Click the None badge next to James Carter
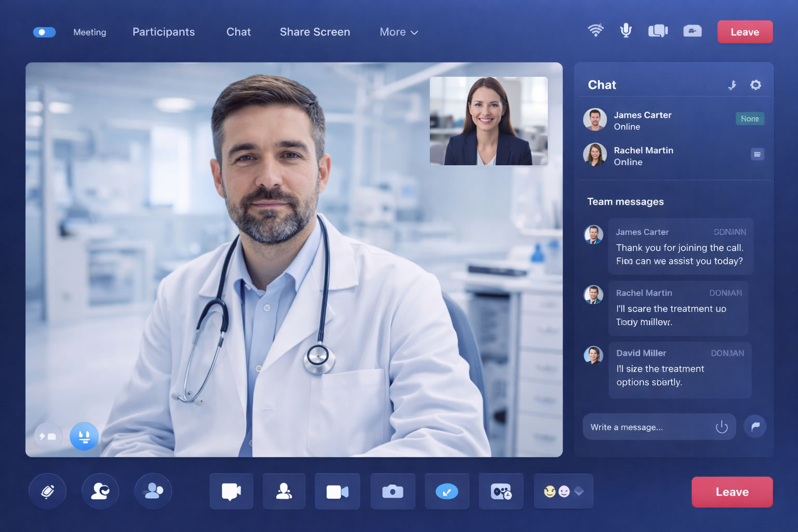 point(750,118)
